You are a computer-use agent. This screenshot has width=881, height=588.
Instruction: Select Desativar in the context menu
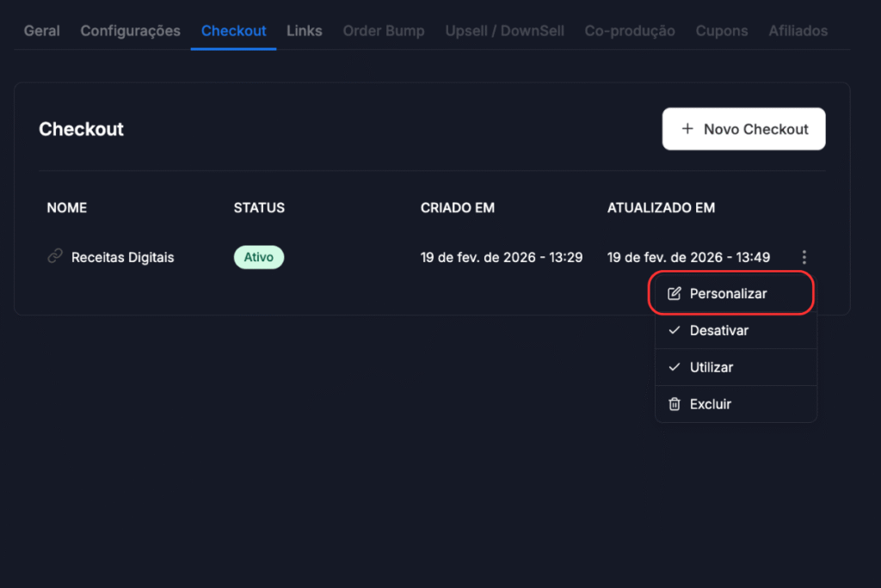click(x=718, y=331)
